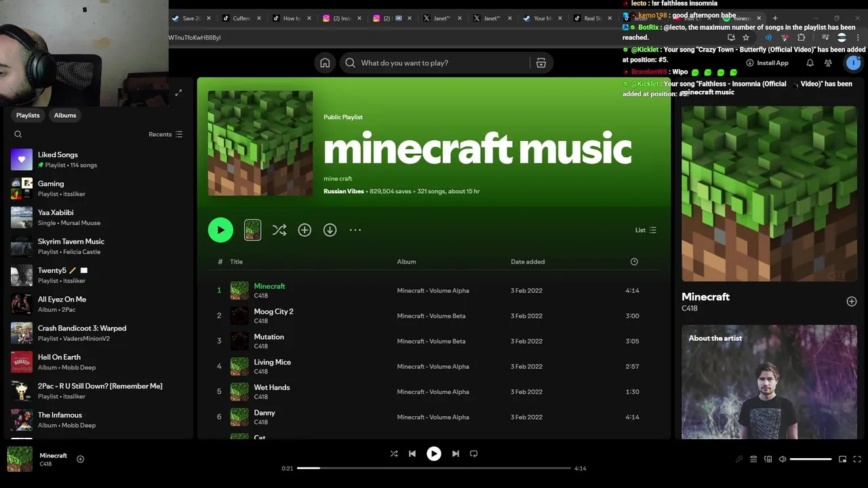Open the Browse icon in search bar

tap(541, 63)
